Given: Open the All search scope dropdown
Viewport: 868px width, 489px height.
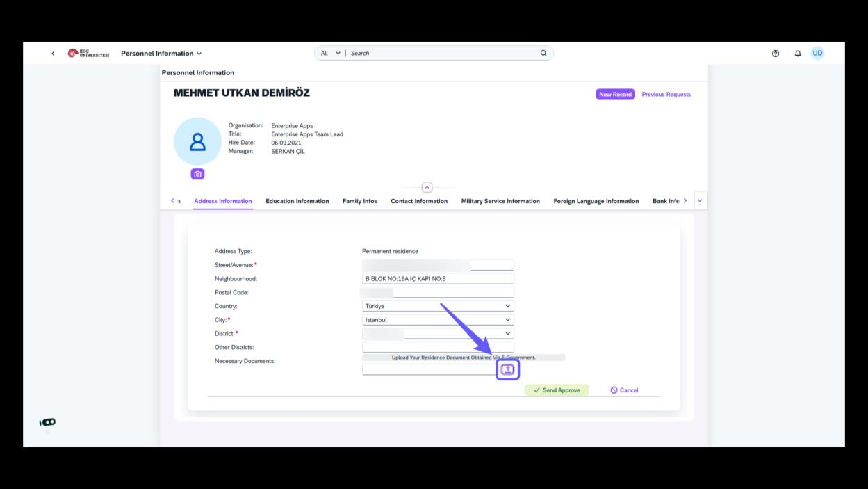Looking at the screenshot, I should (330, 53).
